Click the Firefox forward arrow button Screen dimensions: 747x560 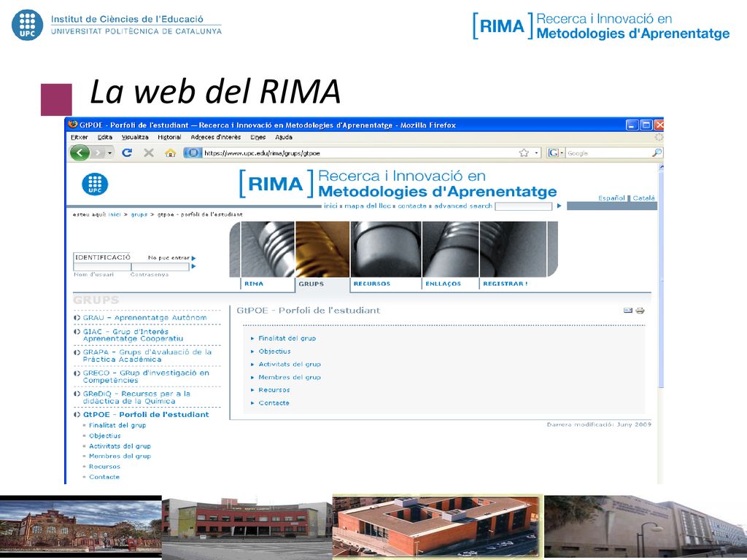click(x=98, y=153)
